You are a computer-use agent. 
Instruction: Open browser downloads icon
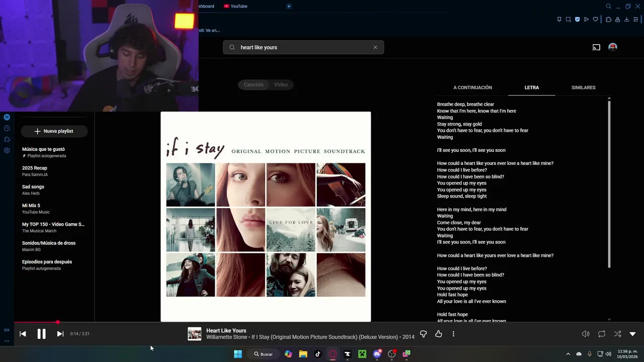pos(626,20)
